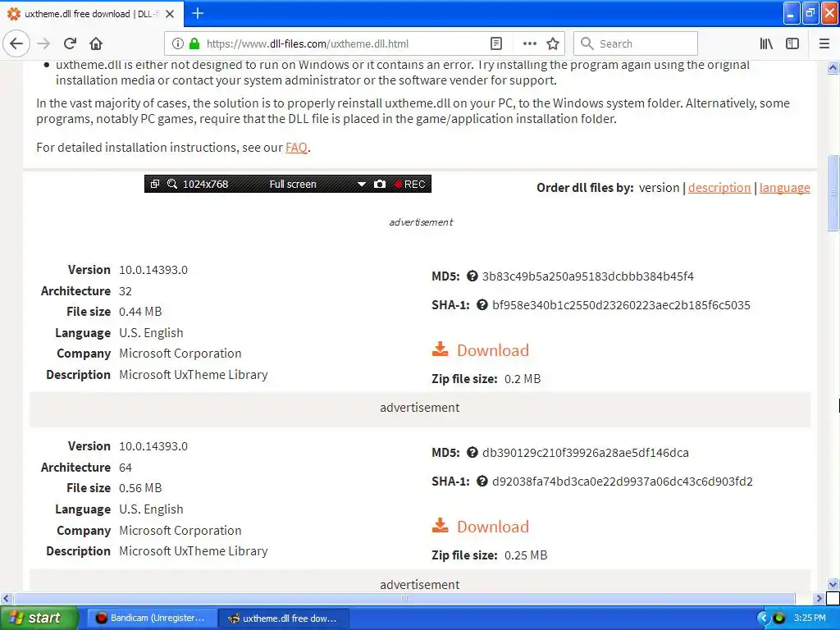Order dll files by language

pos(785,188)
